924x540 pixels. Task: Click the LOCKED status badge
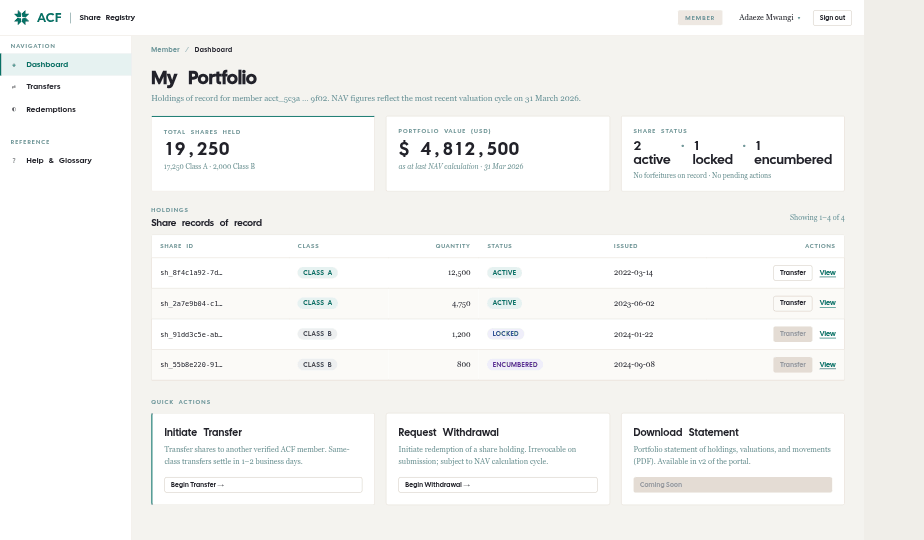506,334
